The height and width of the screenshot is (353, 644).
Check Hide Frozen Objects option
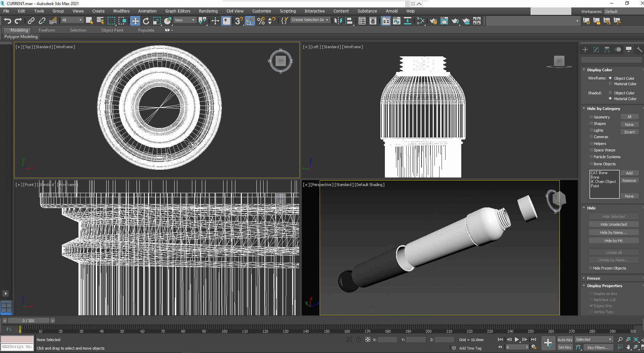pyautogui.click(x=591, y=268)
